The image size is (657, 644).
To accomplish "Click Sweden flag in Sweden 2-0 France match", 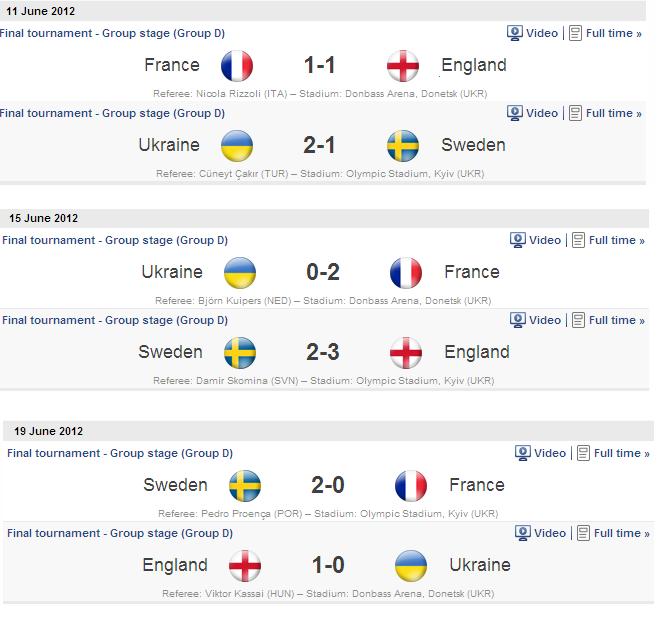I will tap(245, 486).
